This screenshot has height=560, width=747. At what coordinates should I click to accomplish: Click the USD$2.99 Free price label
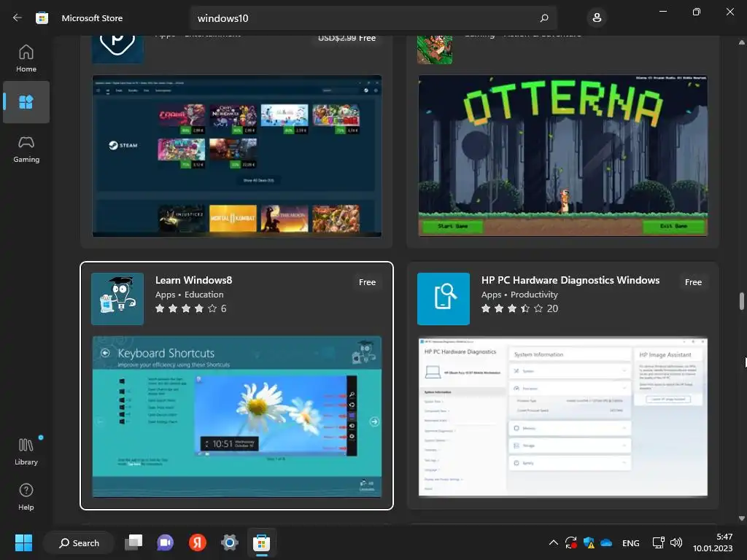[x=347, y=38]
